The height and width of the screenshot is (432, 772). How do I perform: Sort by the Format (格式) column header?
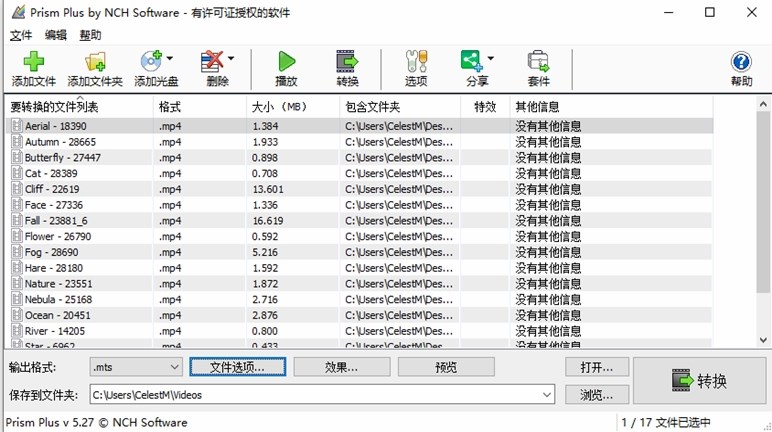(199, 107)
